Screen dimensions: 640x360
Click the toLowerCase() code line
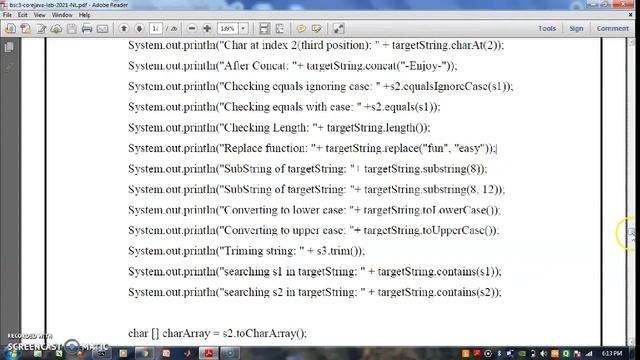(x=314, y=210)
